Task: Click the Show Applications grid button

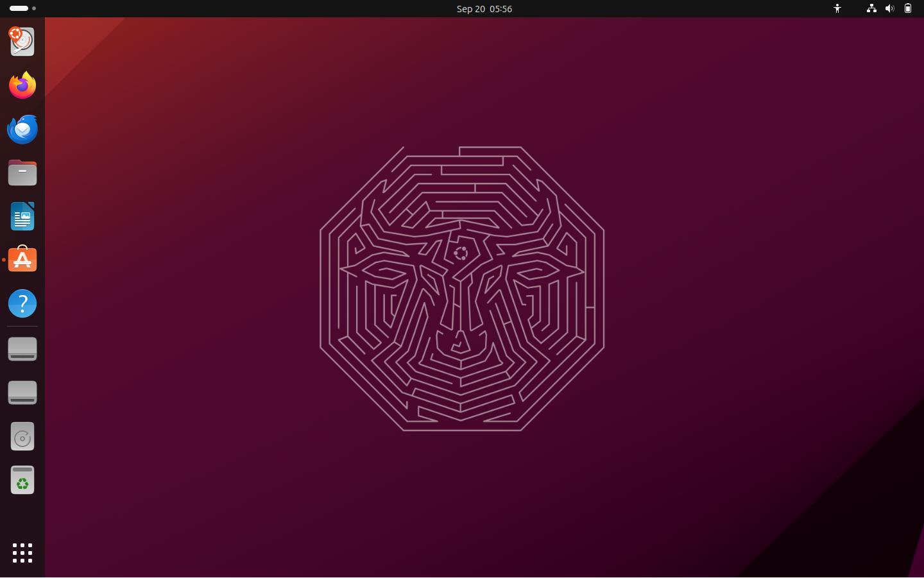Action: click(22, 553)
